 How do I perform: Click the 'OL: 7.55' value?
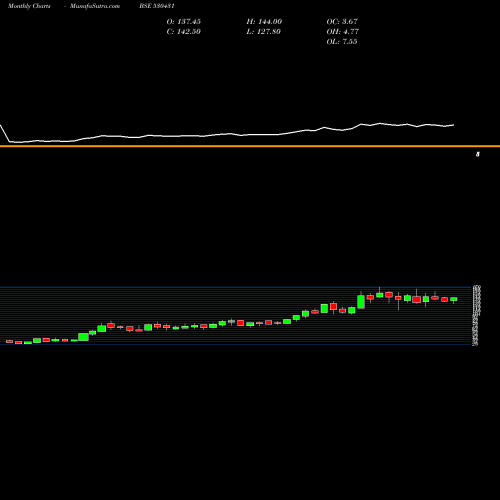pyautogui.click(x=342, y=42)
